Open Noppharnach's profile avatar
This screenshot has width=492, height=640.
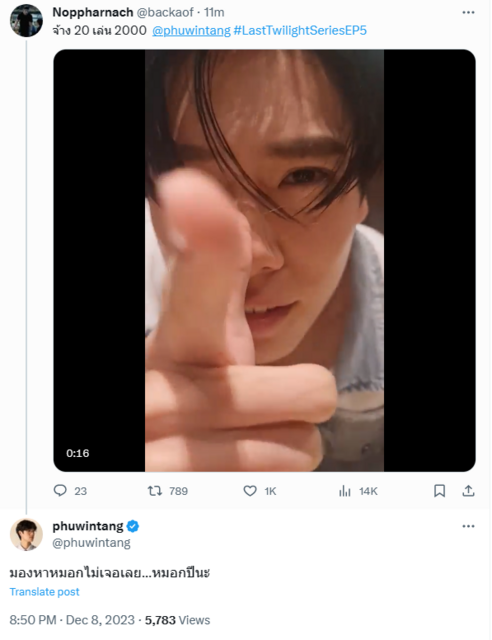click(26, 20)
